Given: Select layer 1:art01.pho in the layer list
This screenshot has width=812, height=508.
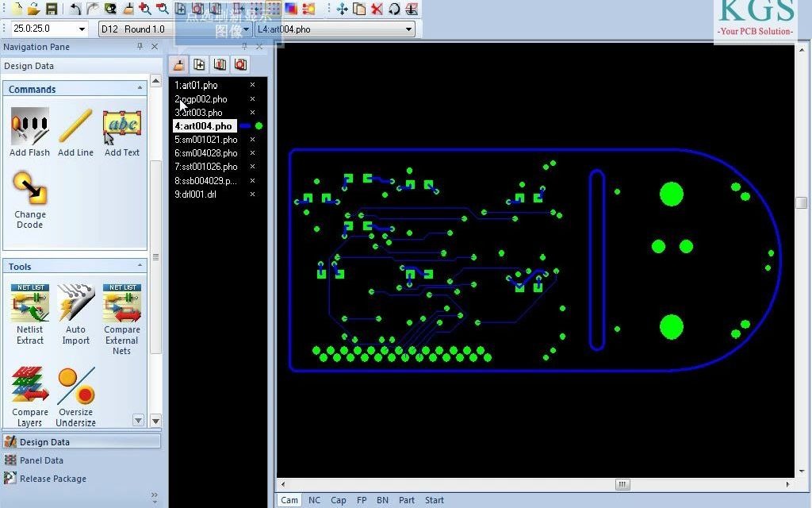Looking at the screenshot, I should [x=197, y=85].
